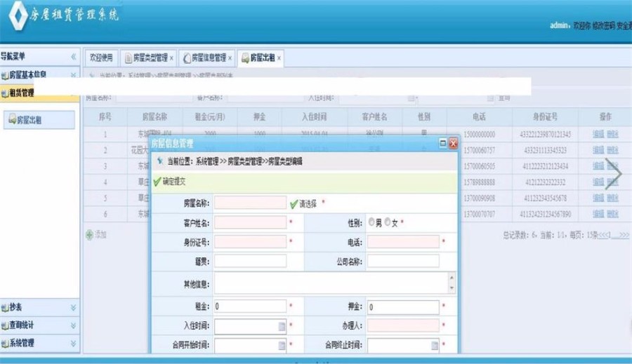The width and height of the screenshot is (632, 364).
Task: Open the calendar icon for 合同开始时间
Action: 282,345
